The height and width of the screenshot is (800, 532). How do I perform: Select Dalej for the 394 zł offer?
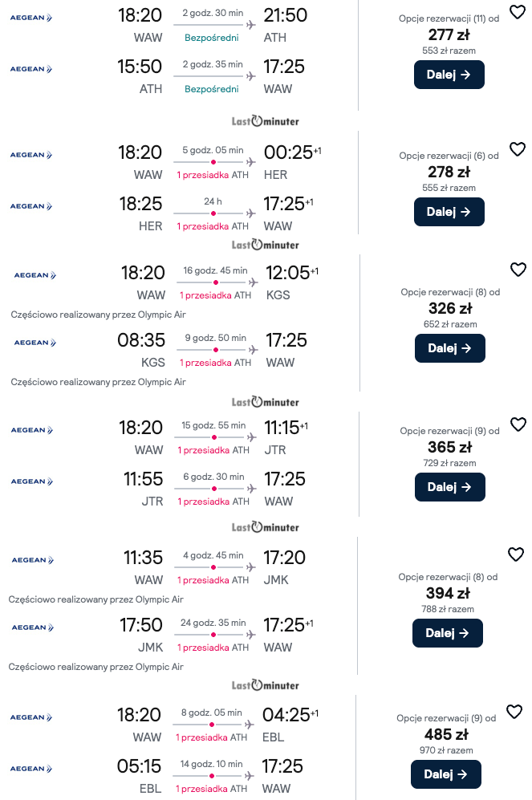[447, 633]
